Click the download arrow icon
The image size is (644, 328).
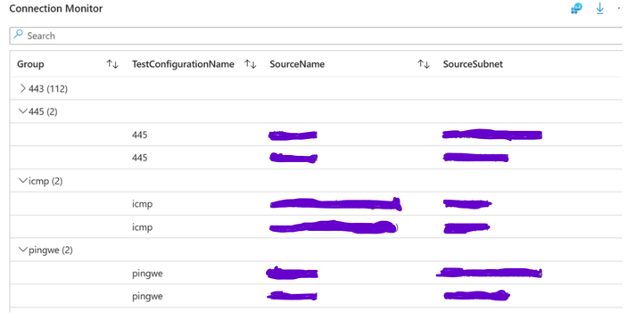tap(600, 9)
